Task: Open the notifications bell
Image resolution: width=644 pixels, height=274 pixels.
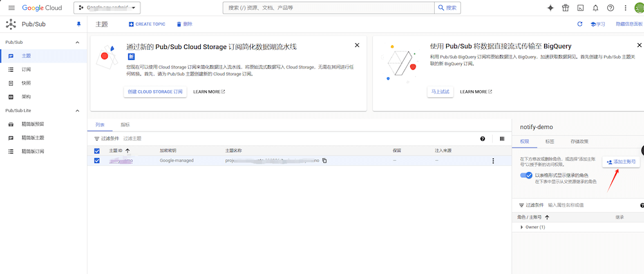Action: pos(595,8)
